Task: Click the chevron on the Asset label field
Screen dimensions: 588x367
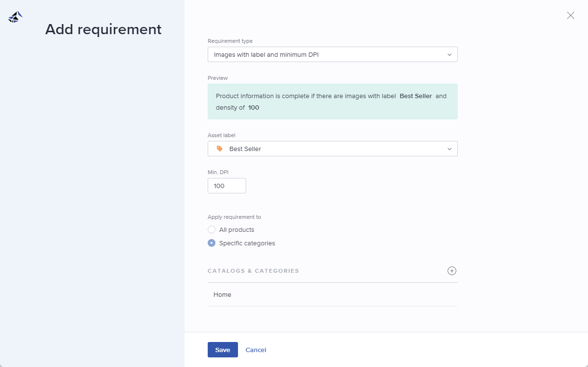Action: click(450, 149)
